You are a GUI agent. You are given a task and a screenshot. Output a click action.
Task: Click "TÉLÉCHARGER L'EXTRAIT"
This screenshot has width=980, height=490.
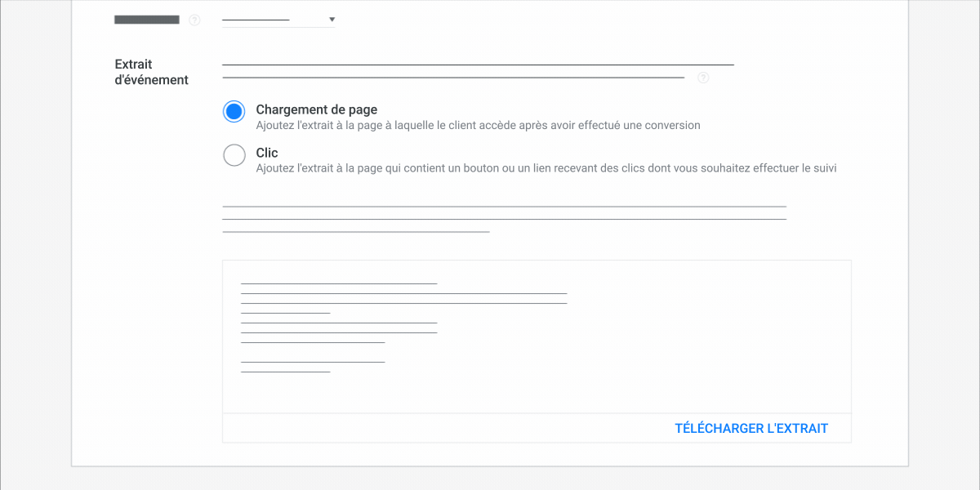[751, 428]
